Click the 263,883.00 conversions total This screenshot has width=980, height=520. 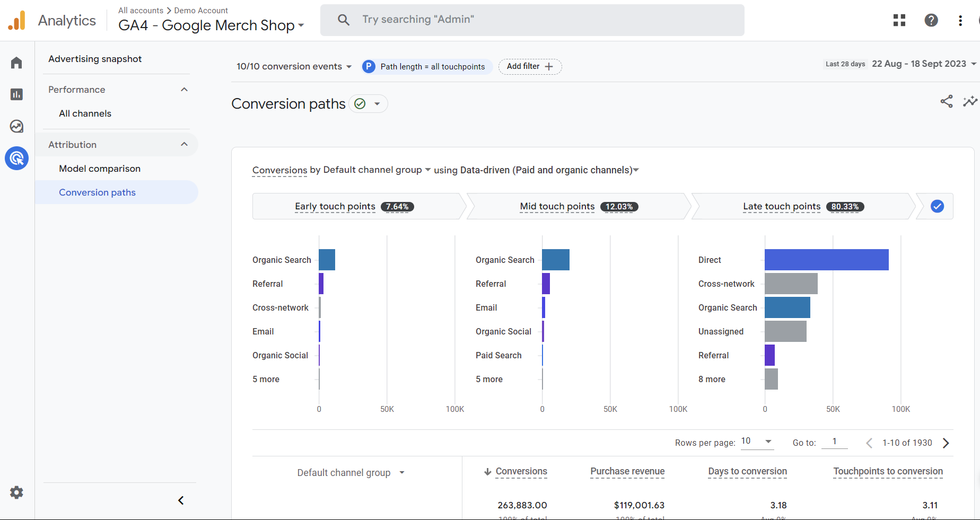coord(522,506)
